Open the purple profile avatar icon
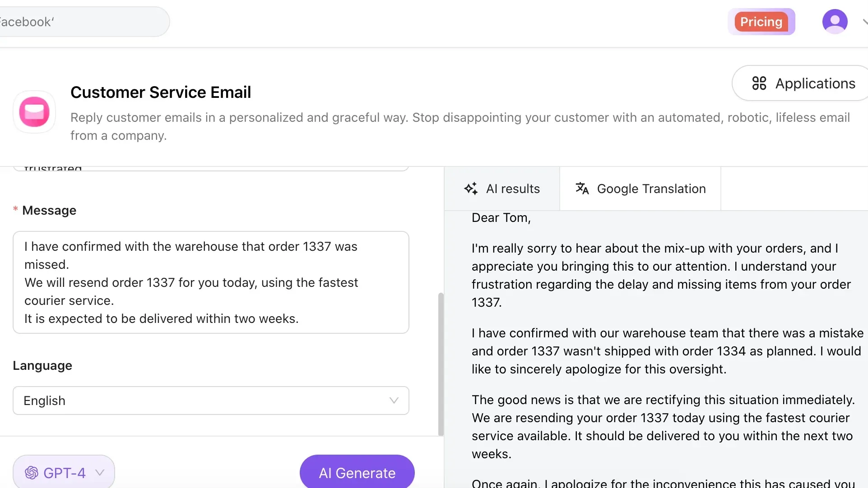 point(835,21)
